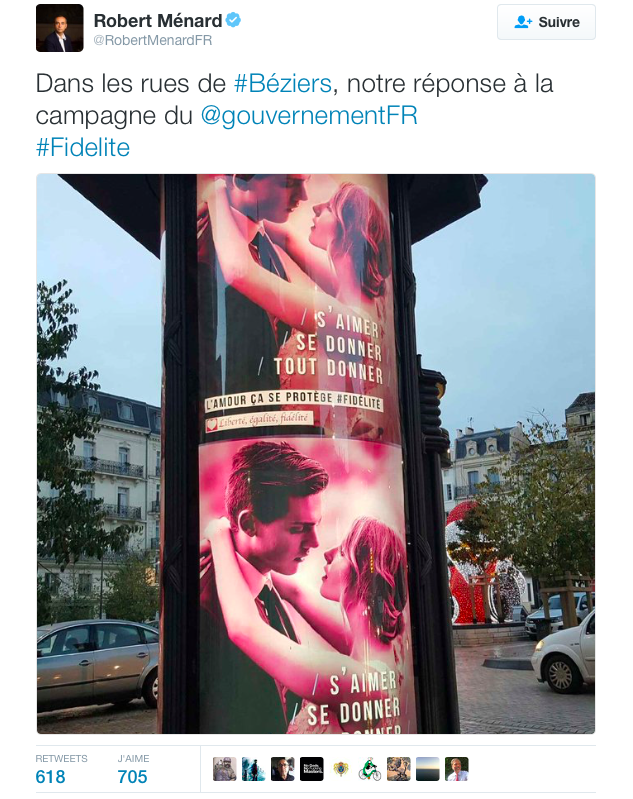Enlarge the attached poster photo
The height and width of the screenshot is (799, 633).
click(x=316, y=454)
